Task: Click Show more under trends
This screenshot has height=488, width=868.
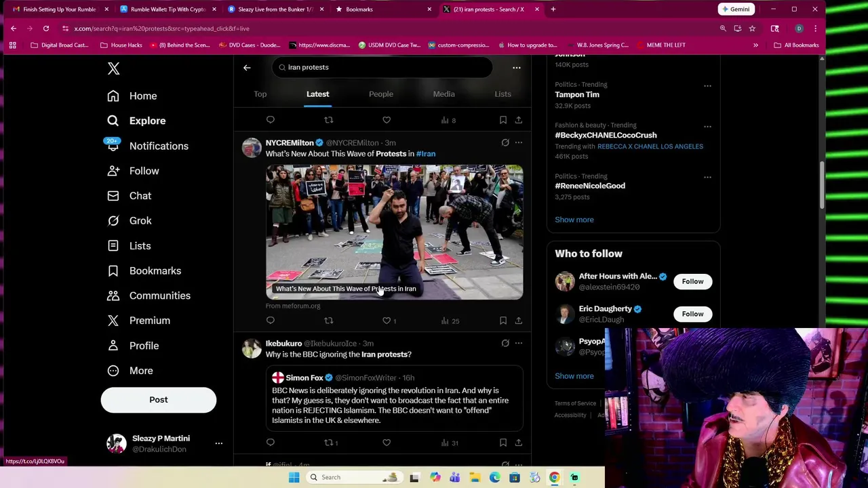Action: point(574,220)
